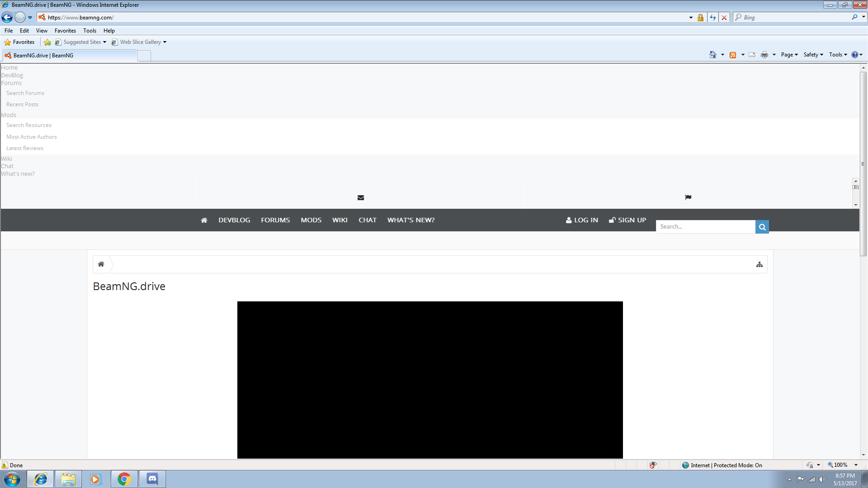
Task: Click the Favorites star button
Action: [19, 42]
